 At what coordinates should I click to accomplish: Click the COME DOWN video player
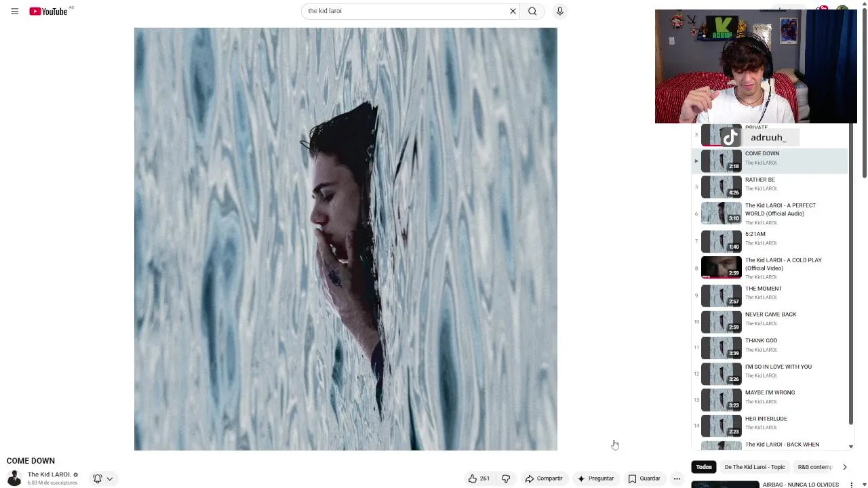(x=346, y=239)
